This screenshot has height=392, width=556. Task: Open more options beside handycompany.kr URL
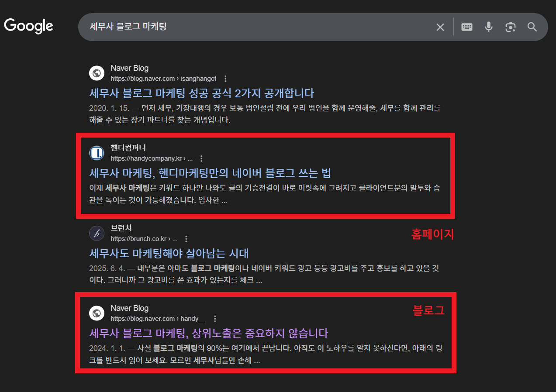point(201,158)
